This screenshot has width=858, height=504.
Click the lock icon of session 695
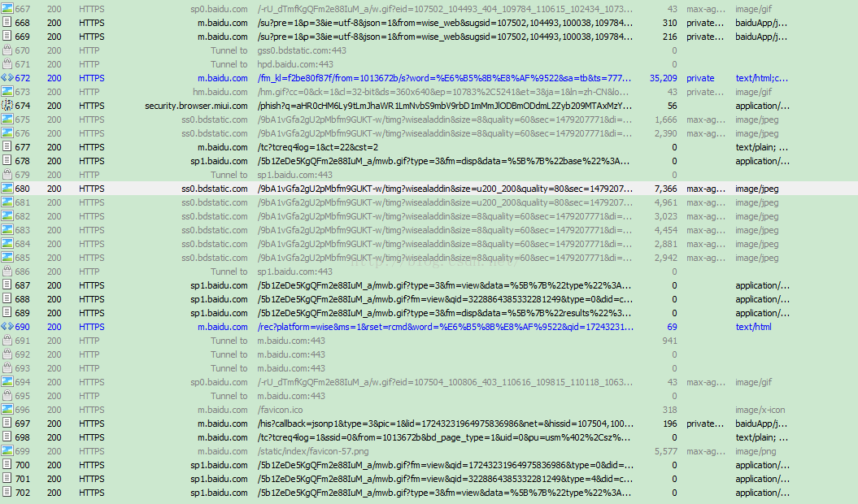coord(7,396)
